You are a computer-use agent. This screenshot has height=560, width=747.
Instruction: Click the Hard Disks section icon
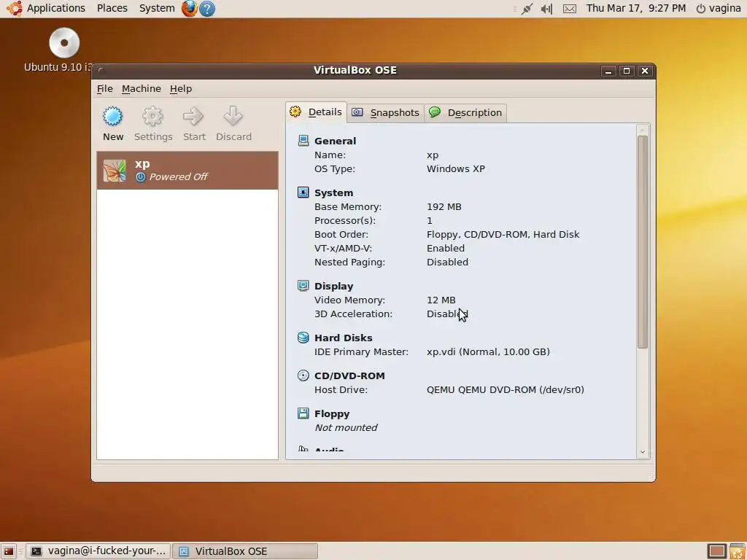(303, 338)
